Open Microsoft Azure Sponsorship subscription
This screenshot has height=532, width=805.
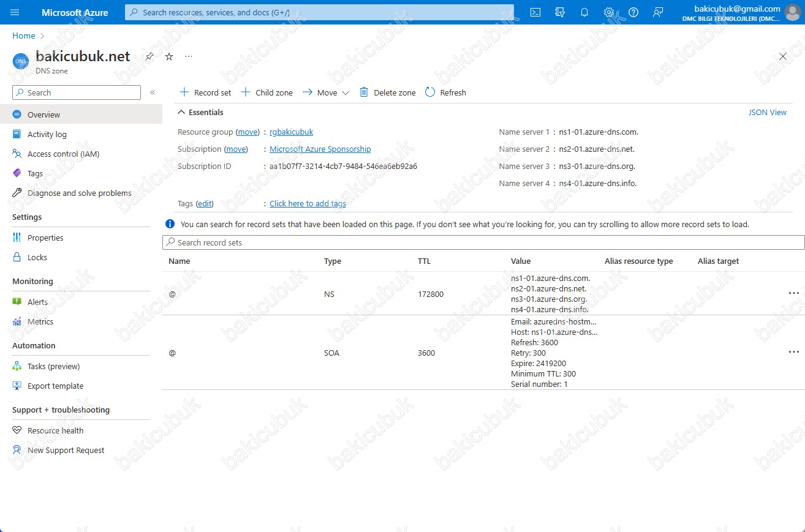pos(320,149)
